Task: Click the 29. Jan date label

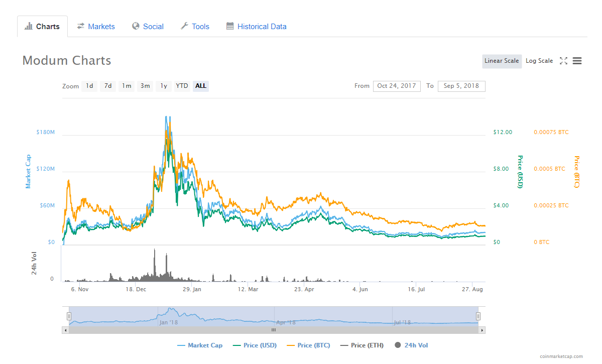Action: (192, 289)
